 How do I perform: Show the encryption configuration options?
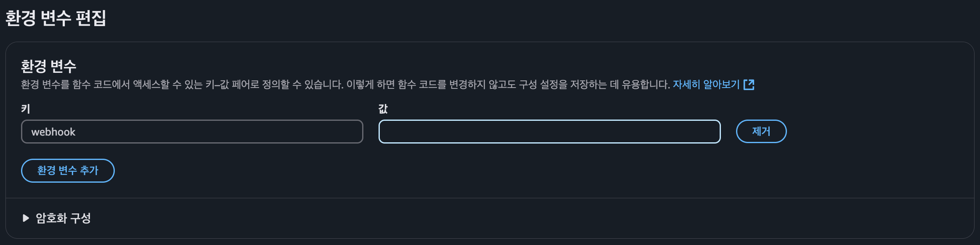click(56, 218)
